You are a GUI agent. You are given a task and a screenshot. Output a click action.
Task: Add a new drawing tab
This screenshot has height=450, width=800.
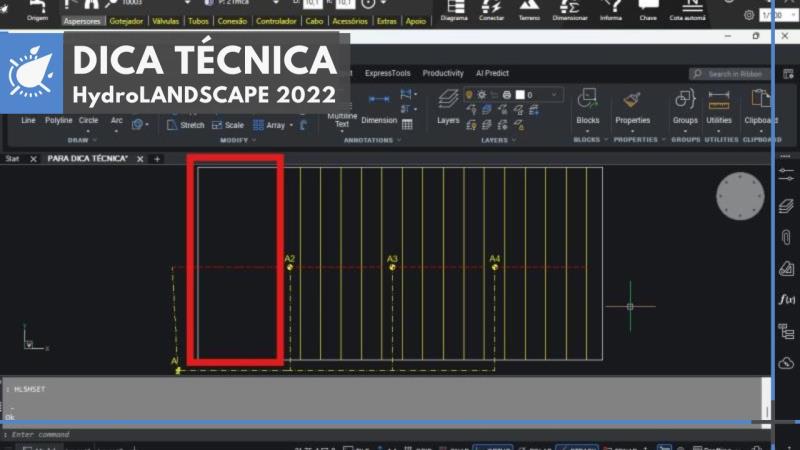pos(157,159)
